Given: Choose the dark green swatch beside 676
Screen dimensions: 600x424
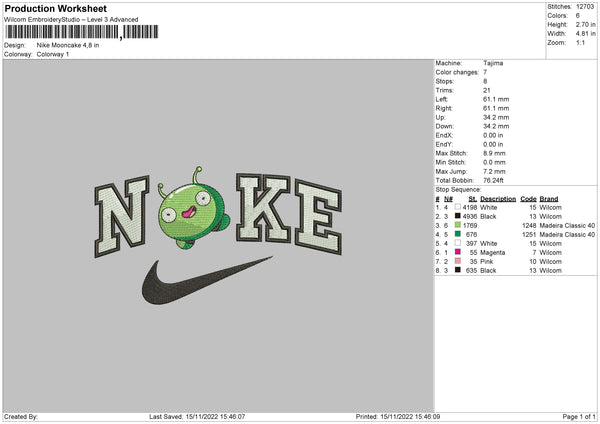Looking at the screenshot, I should pos(457,234).
